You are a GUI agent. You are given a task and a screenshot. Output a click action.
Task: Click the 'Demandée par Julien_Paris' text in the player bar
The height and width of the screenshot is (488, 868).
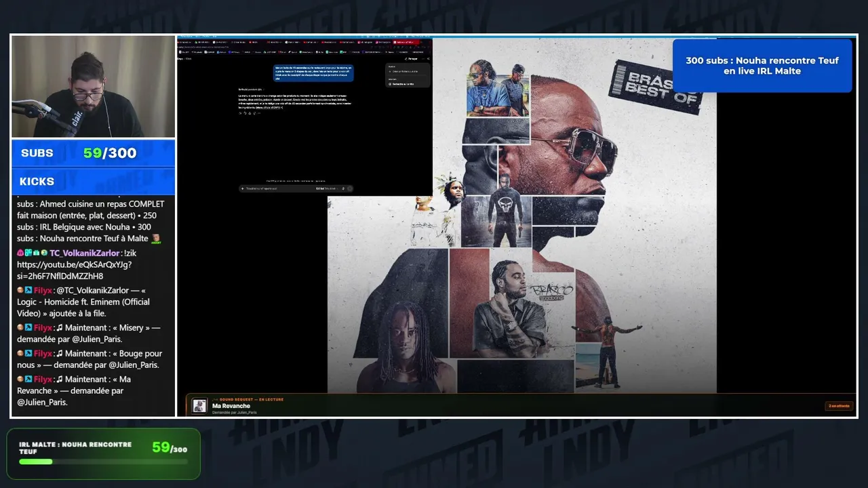235,412
